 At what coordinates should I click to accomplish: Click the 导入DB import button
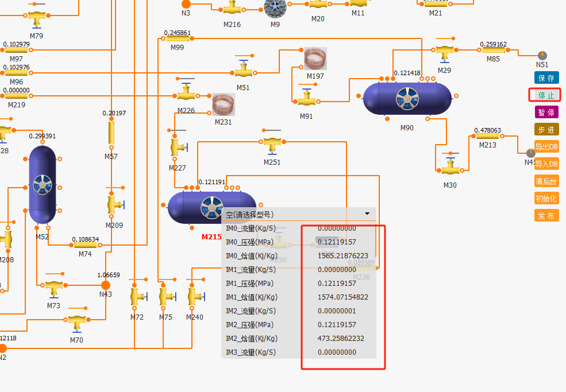[546, 164]
